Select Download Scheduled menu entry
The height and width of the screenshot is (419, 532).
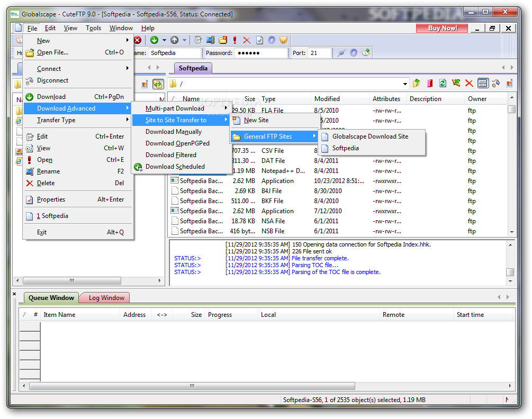point(180,167)
